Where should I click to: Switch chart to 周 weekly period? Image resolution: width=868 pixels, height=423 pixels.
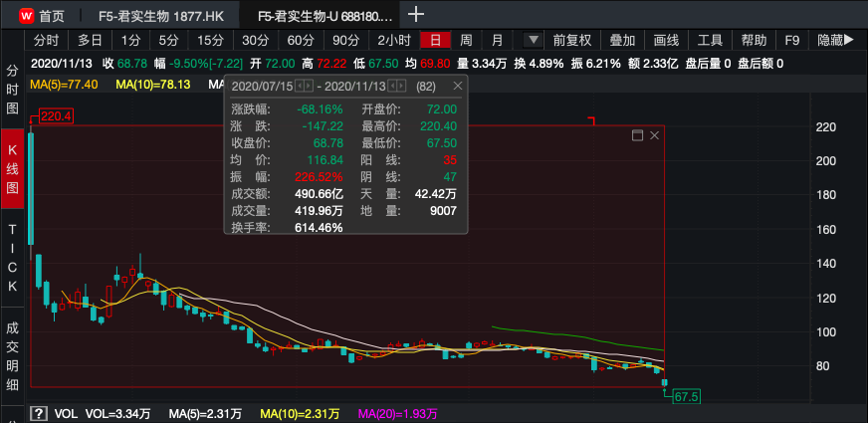[x=466, y=41]
